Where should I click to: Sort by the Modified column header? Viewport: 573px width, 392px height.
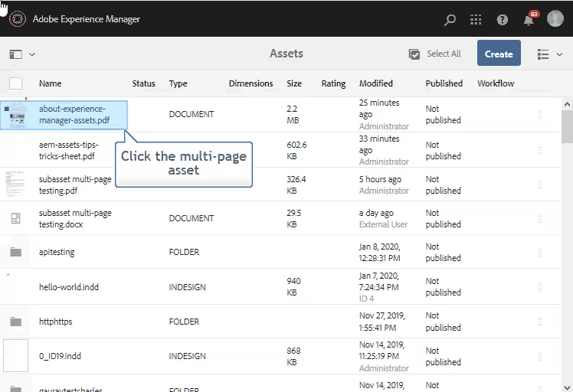pos(375,83)
